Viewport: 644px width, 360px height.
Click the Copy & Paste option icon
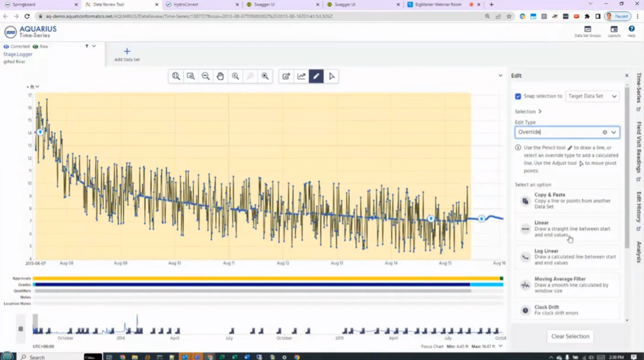(x=525, y=200)
